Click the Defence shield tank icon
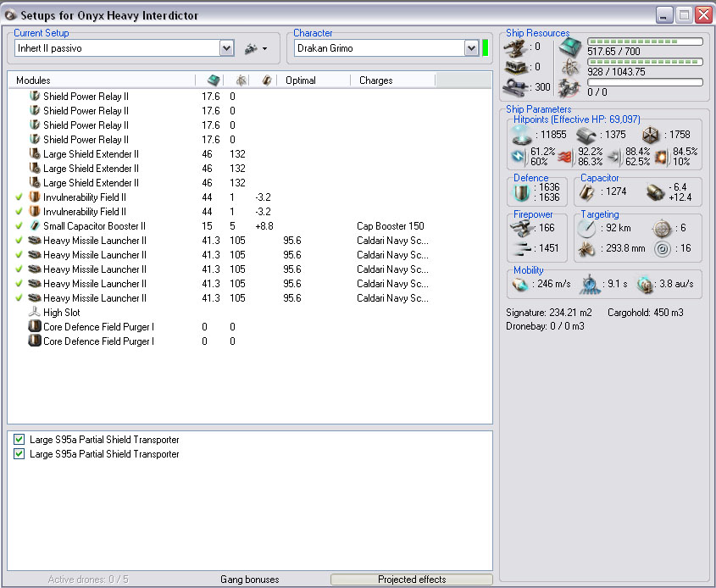Screen dimensions: 716x588 (521, 192)
